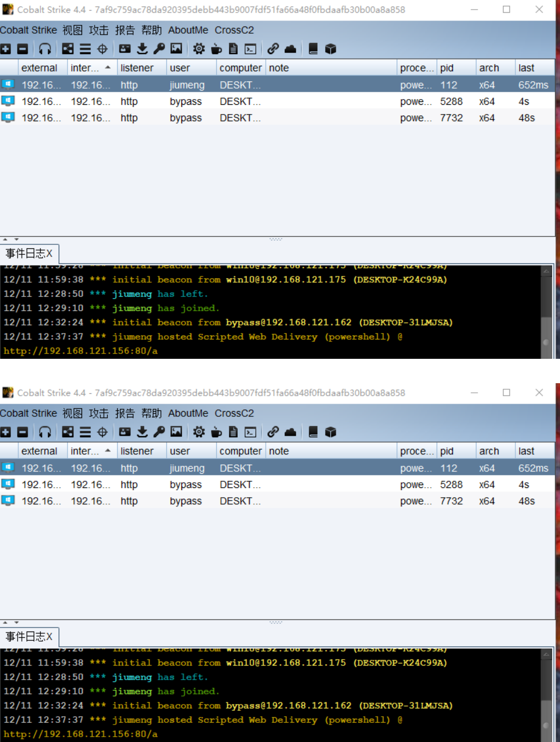Select bypass beacon with pid 7732, bottom window
Viewport: 560px width, 742px height.
point(277,501)
